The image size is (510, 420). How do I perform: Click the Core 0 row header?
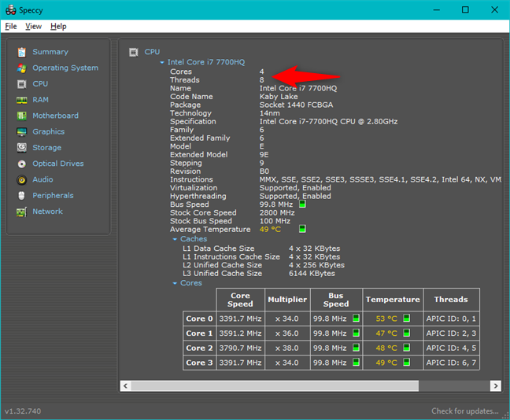pos(199,319)
